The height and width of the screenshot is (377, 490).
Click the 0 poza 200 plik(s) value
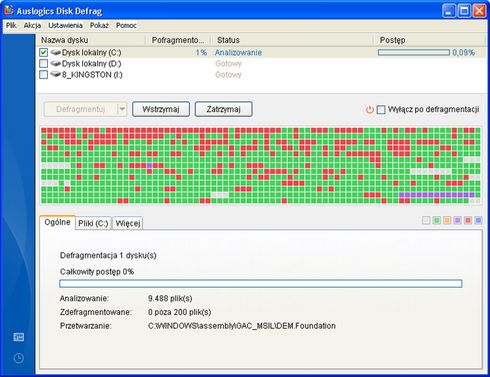coord(179,312)
